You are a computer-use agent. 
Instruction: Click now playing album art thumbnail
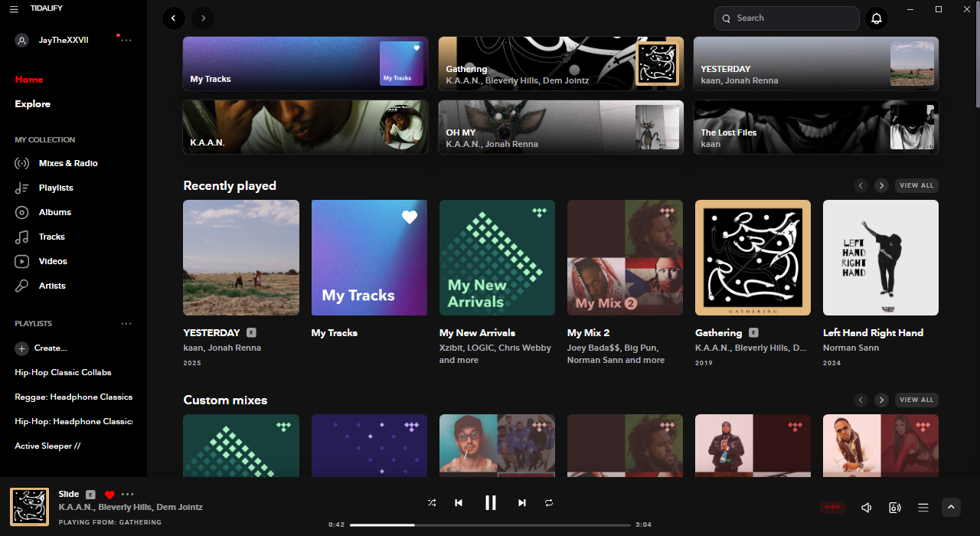pos(29,507)
